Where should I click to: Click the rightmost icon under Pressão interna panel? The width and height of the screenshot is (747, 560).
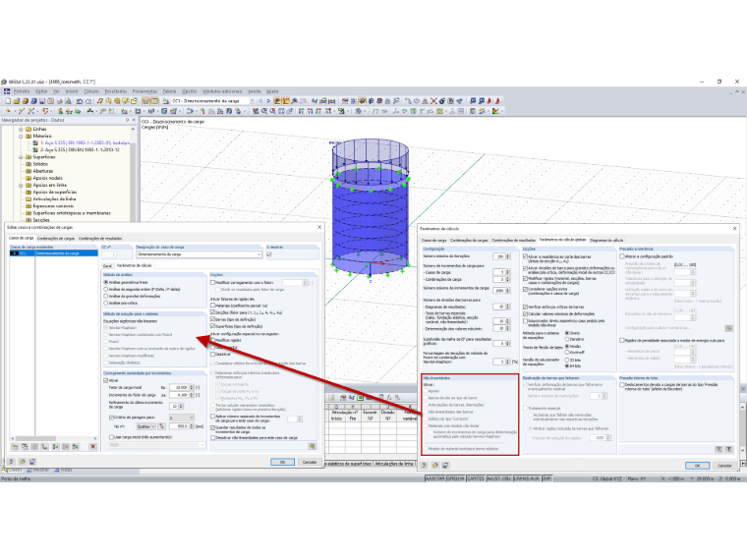[x=728, y=449]
